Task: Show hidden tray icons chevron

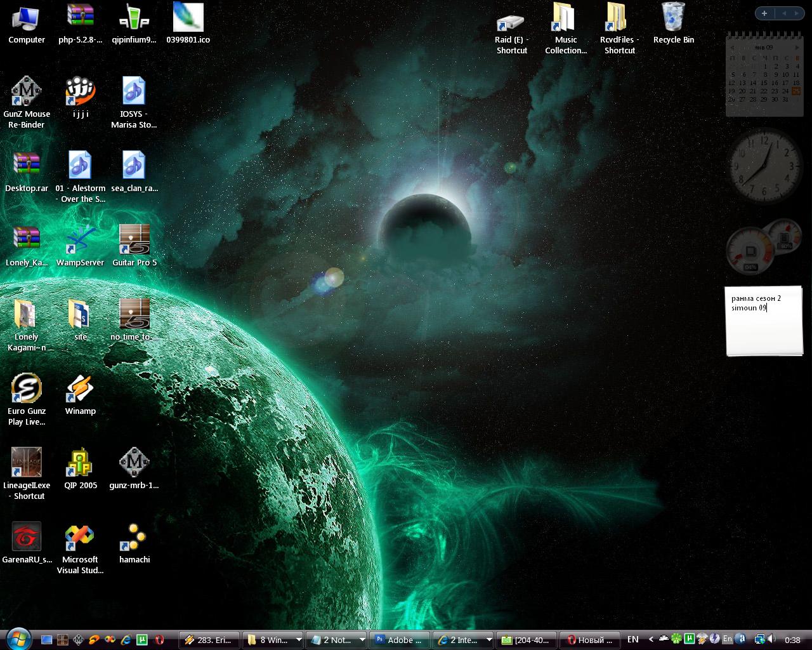Action: pyautogui.click(x=651, y=640)
